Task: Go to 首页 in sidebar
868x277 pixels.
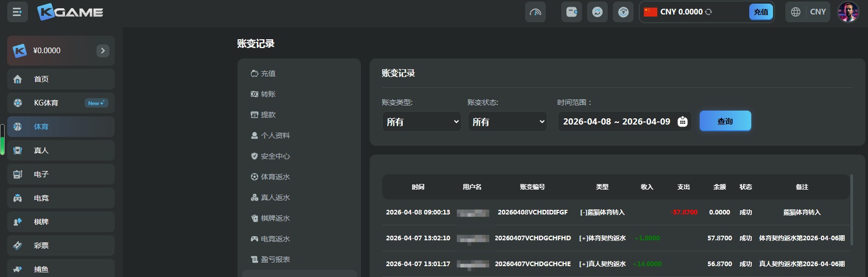Action: point(61,79)
